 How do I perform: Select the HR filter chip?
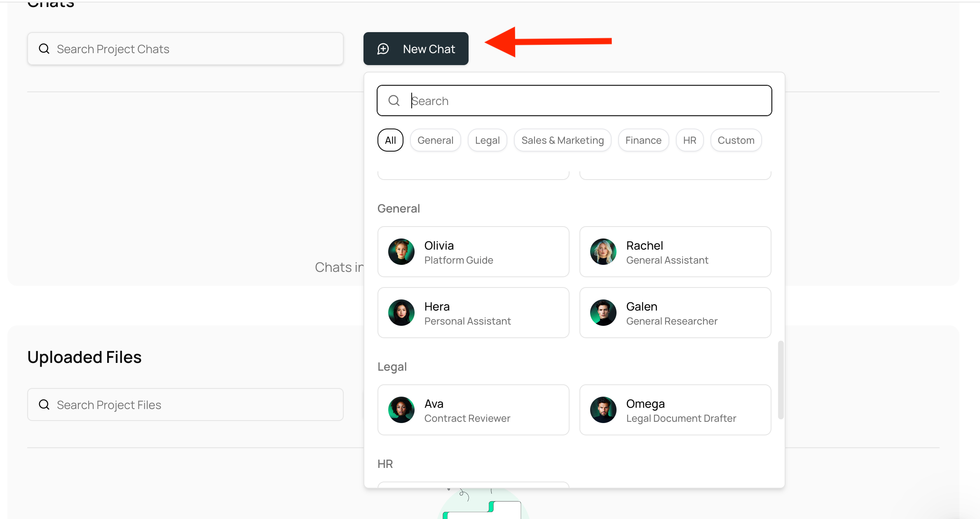[x=689, y=140]
